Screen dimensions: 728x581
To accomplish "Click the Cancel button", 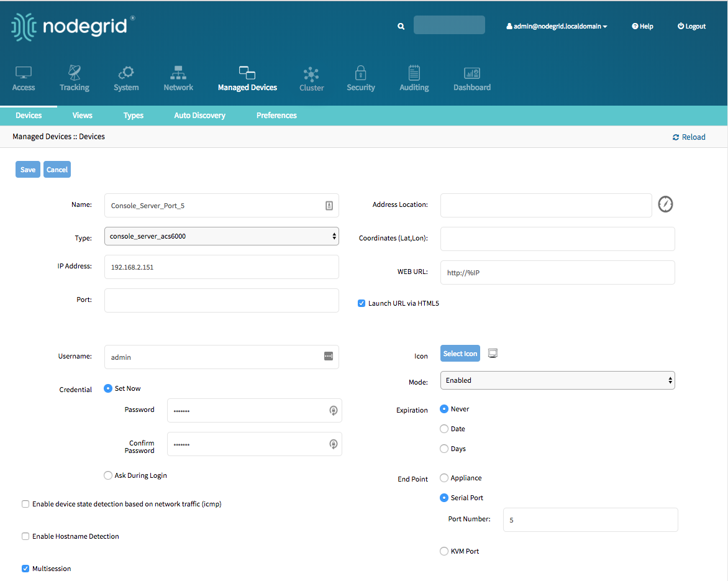I will pyautogui.click(x=57, y=170).
